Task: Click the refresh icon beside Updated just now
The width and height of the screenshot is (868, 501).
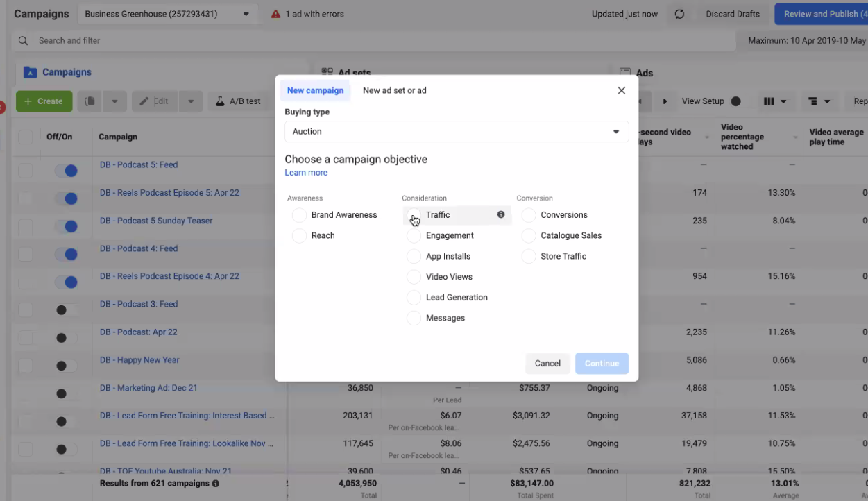Action: [679, 14]
